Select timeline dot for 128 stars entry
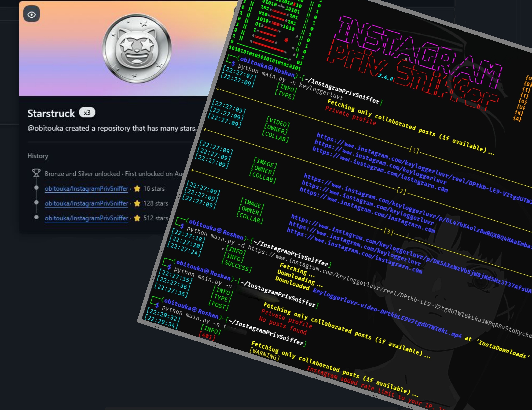The image size is (532, 410). click(x=36, y=202)
